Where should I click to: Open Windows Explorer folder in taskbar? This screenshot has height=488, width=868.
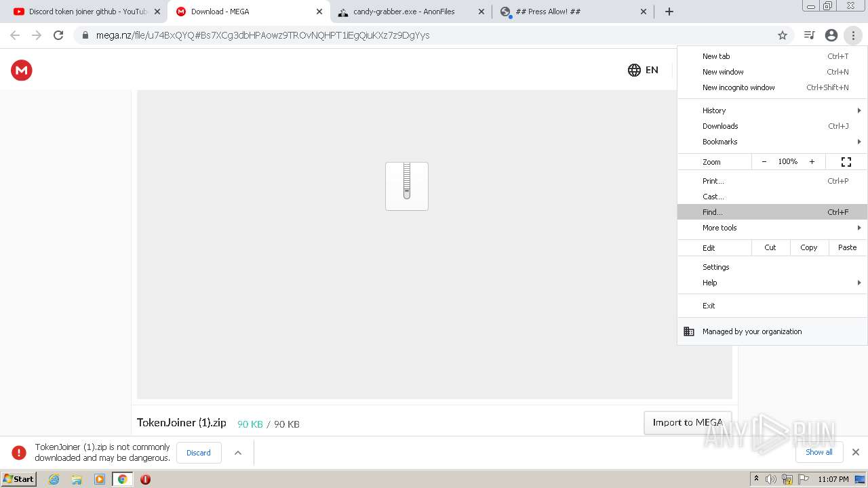pyautogui.click(x=77, y=479)
